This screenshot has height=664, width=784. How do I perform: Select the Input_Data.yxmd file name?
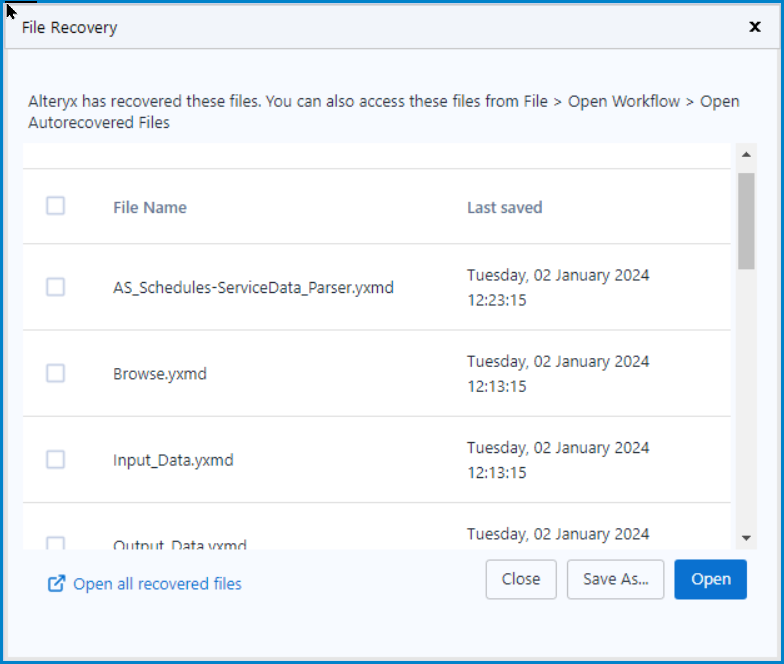coord(173,460)
